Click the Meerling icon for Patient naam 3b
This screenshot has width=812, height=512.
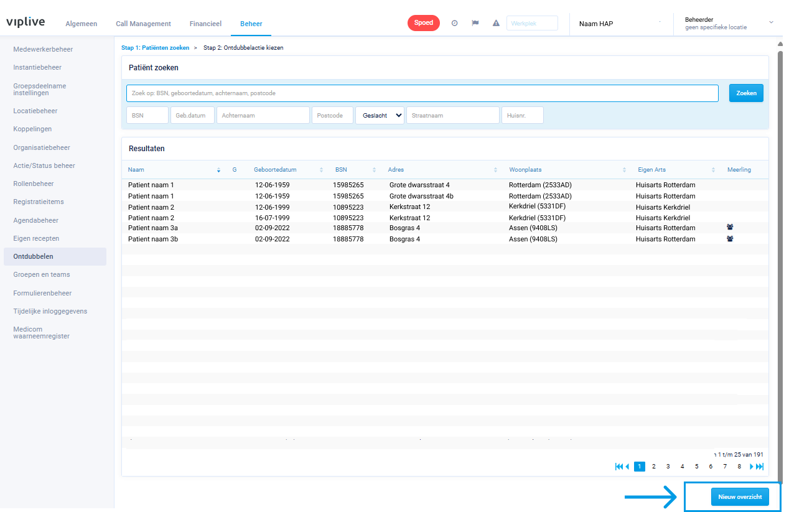pyautogui.click(x=730, y=238)
